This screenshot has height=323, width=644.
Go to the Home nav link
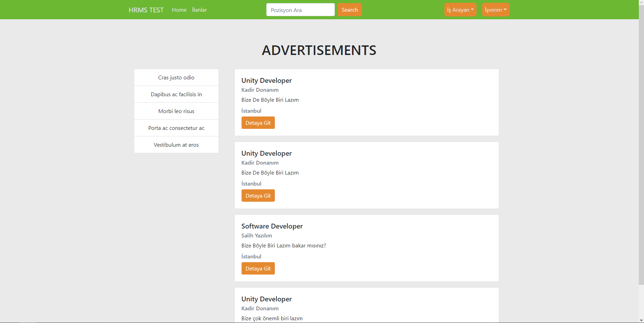pos(179,10)
